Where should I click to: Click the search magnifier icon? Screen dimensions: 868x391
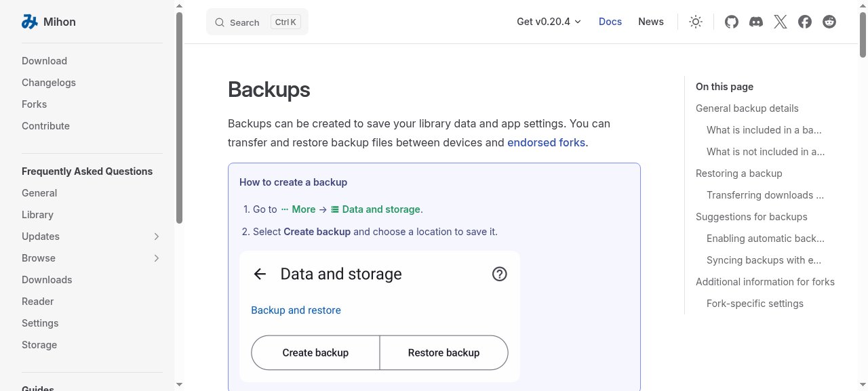click(x=220, y=22)
